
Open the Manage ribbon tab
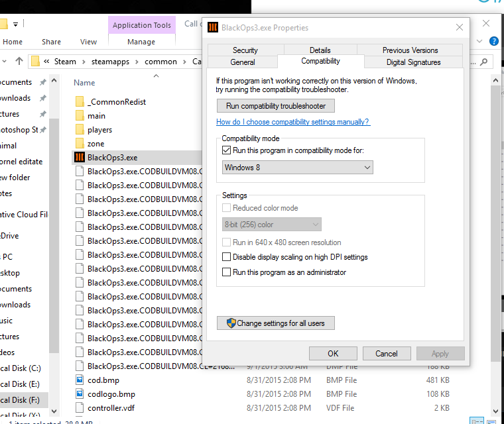141,42
